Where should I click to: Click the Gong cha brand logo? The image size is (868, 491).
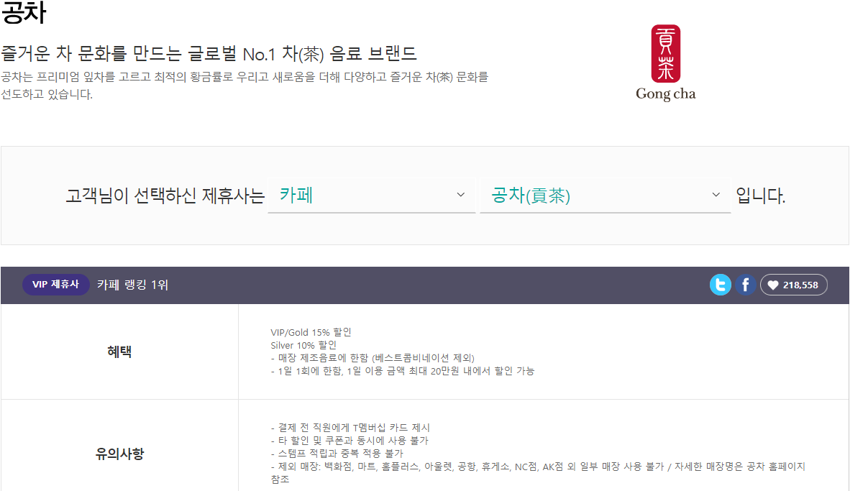pos(666,63)
